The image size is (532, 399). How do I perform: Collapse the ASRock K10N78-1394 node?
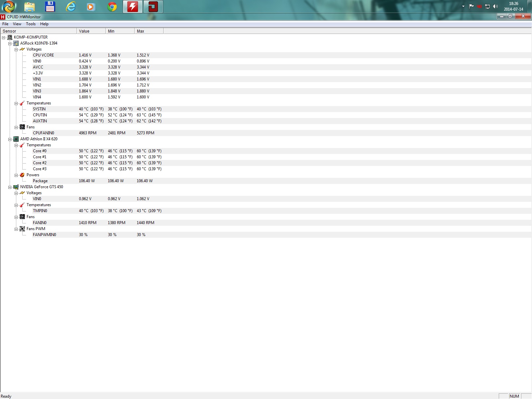click(x=10, y=44)
